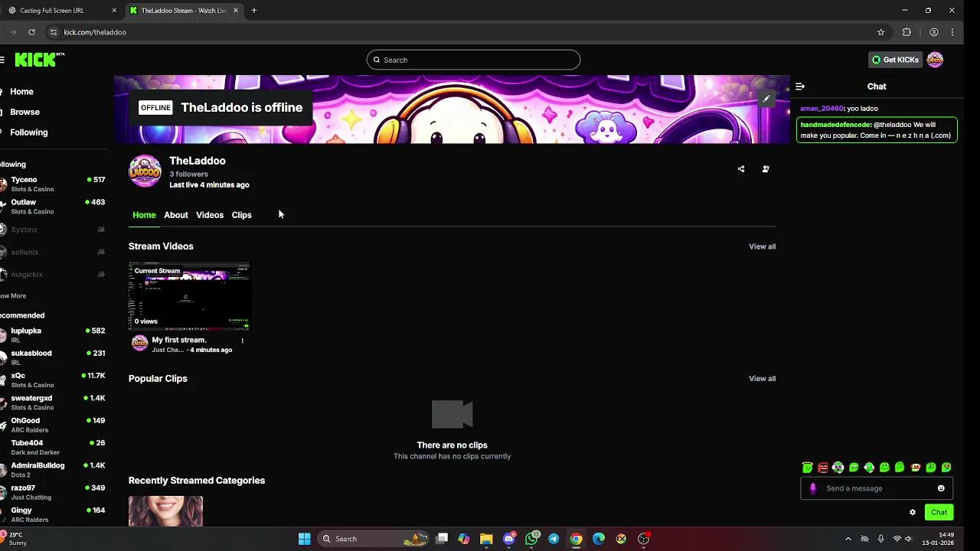Open OBS Studio from the taskbar
Image resolution: width=980 pixels, height=551 pixels.
(643, 539)
